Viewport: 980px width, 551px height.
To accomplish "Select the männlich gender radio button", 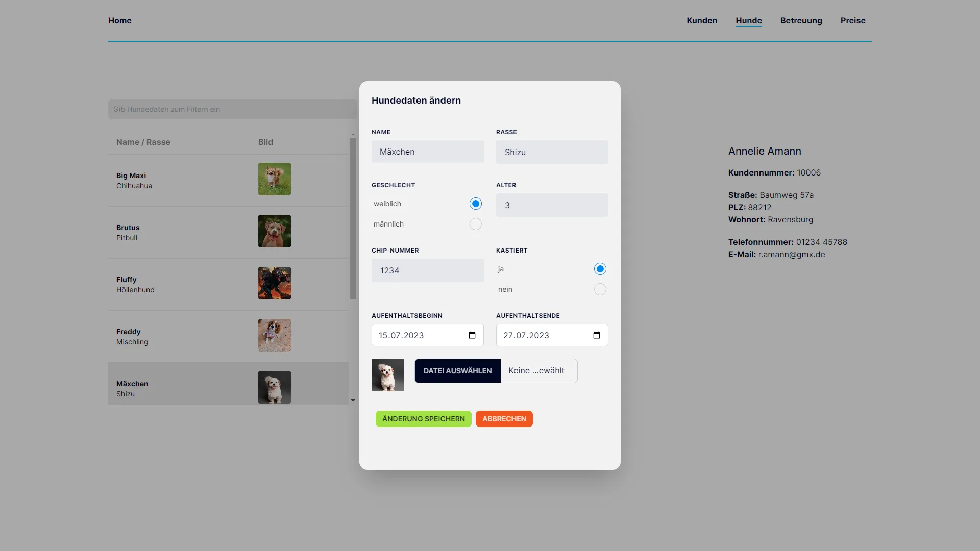I will [475, 224].
